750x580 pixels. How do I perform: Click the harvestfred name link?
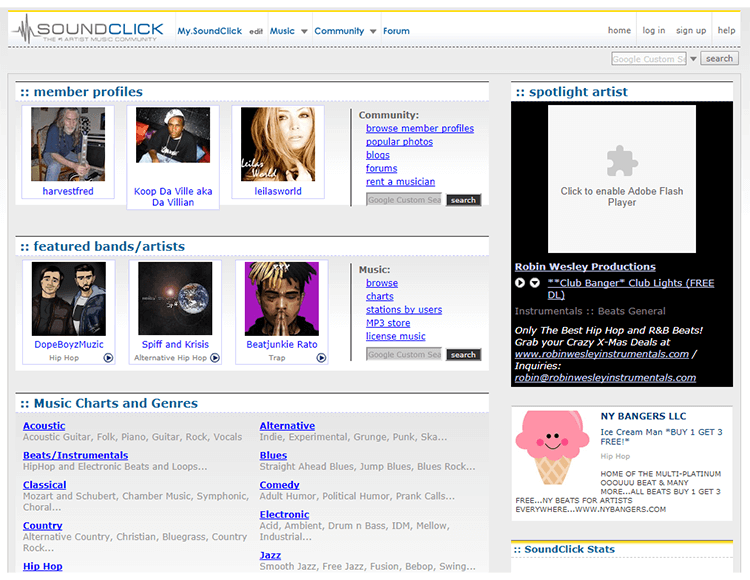point(68,191)
